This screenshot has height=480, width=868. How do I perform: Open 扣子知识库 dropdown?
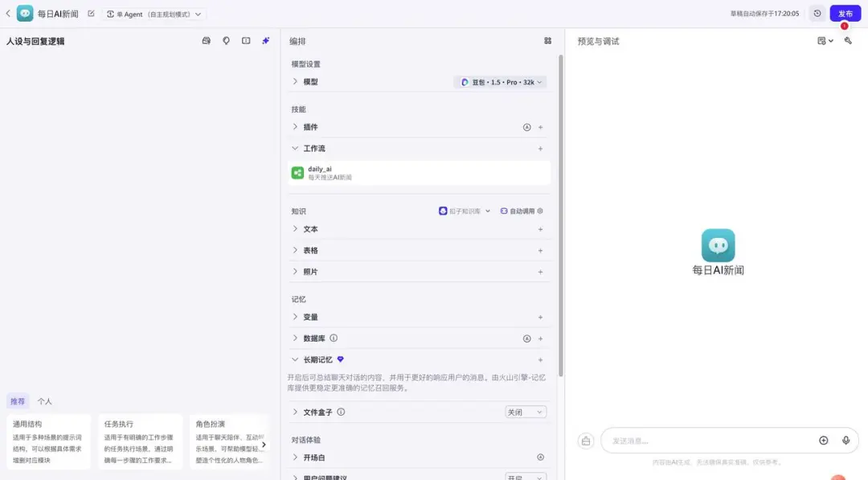click(465, 211)
